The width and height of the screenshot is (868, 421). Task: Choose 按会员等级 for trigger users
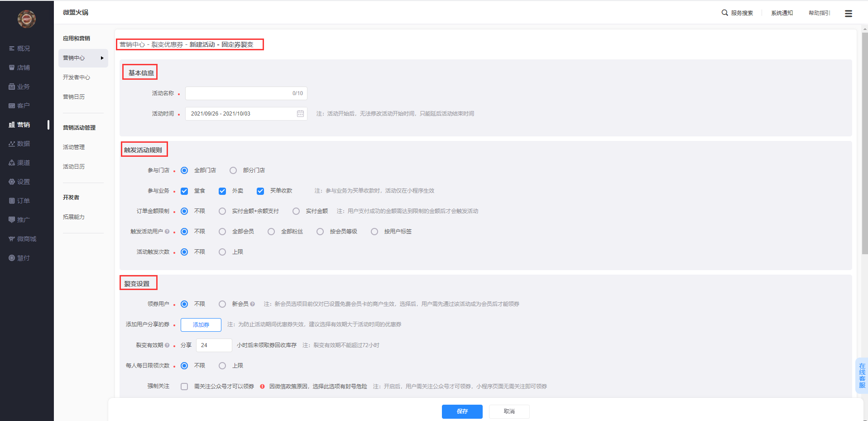click(320, 232)
